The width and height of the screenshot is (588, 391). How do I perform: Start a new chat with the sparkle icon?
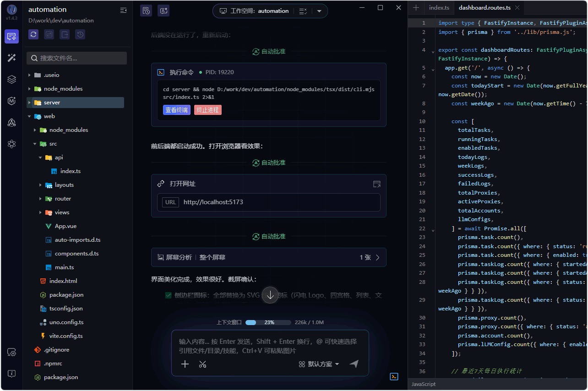tap(163, 11)
